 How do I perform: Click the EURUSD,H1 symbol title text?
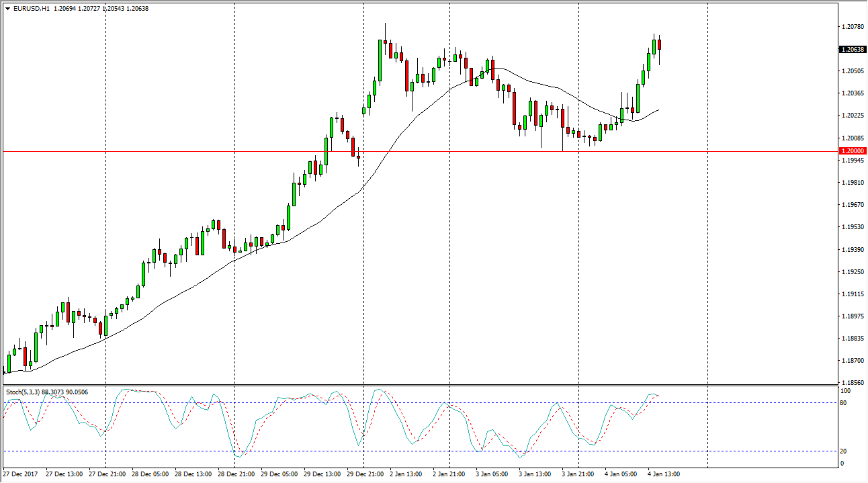click(x=31, y=9)
